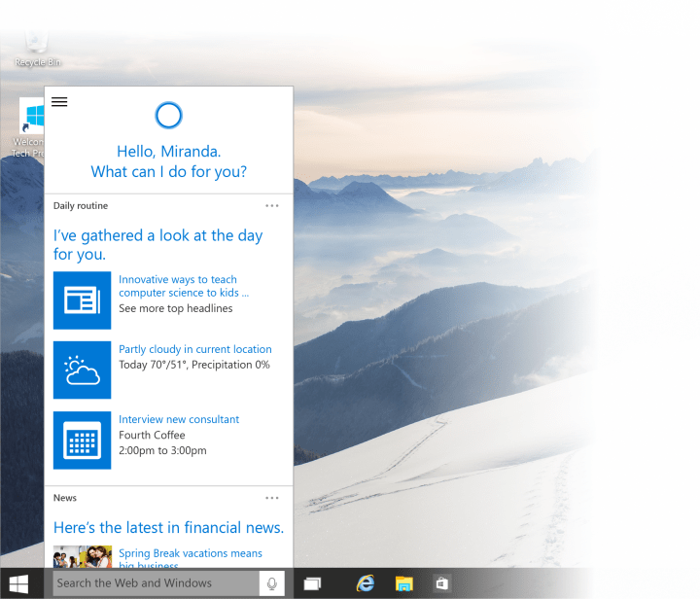
Task: Expand the News card more options ellipsis
Action: click(x=272, y=498)
